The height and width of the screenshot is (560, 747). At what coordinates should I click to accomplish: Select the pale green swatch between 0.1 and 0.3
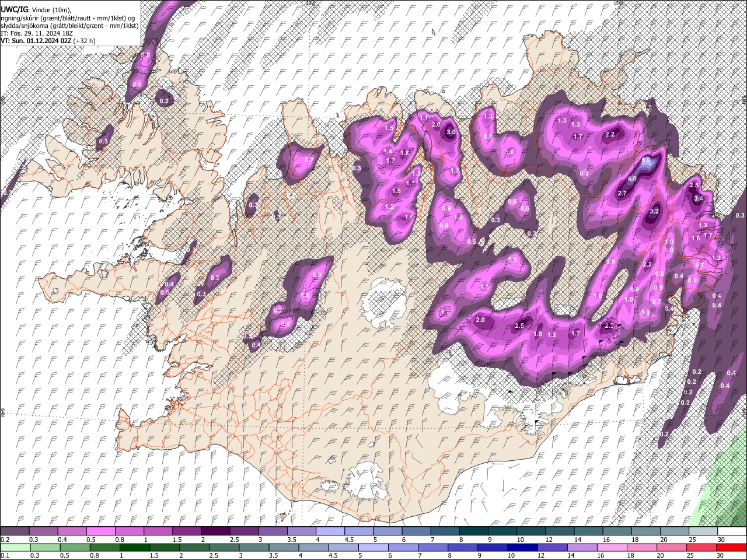tap(15, 547)
